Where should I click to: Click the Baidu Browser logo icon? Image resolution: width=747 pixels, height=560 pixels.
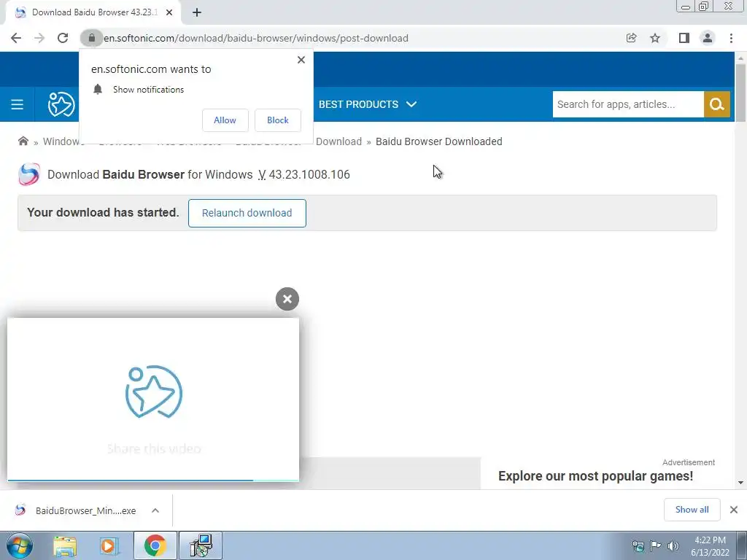[28, 174]
